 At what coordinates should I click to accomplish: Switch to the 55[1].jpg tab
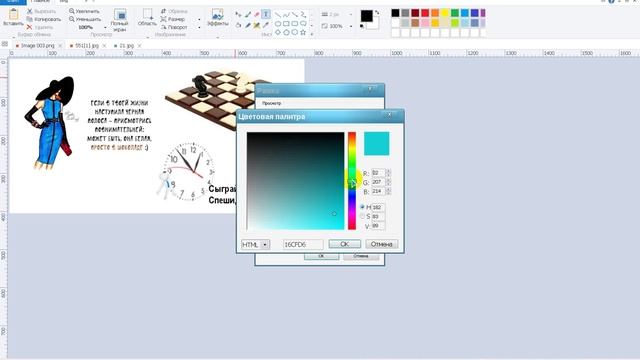point(87,46)
